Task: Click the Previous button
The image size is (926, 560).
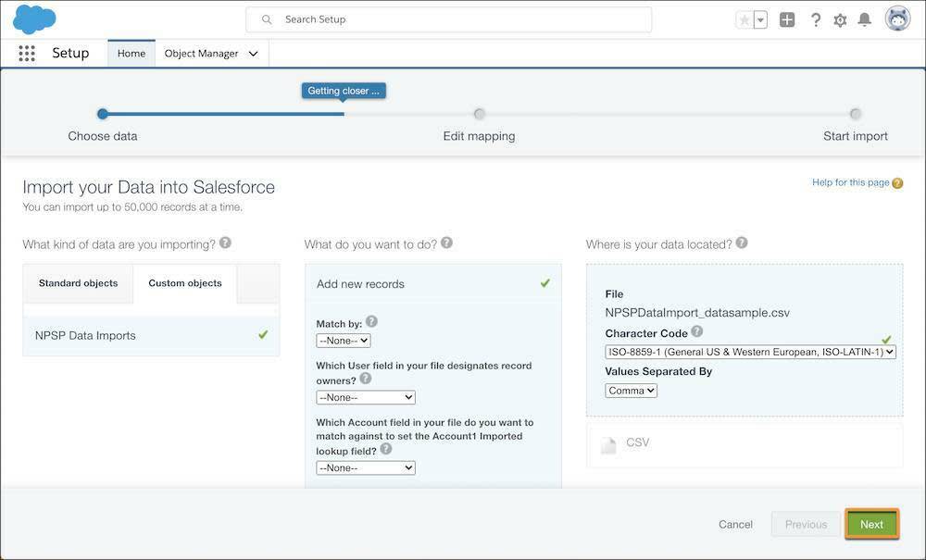Action: pos(806,524)
